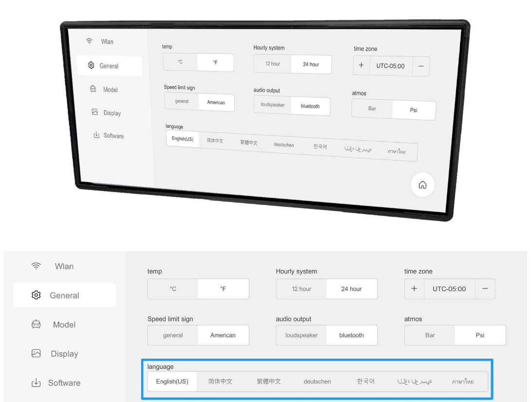Click the Software download icon in the lower sidebar
Image resolution: width=532 pixels, height=402 pixels.
[36, 383]
